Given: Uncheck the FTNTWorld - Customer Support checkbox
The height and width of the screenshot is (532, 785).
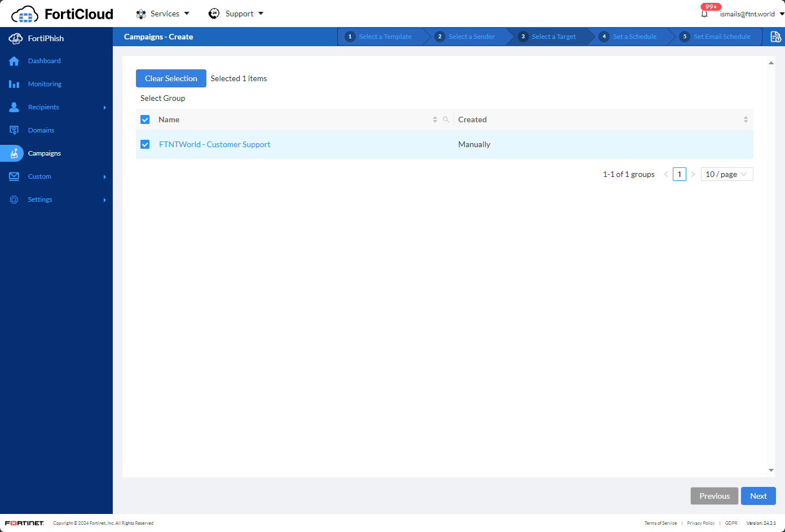Looking at the screenshot, I should tap(145, 144).
